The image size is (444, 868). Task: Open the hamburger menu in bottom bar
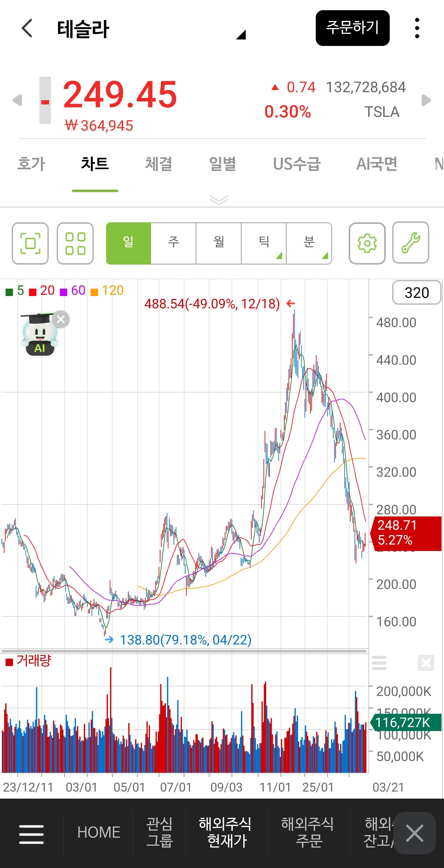click(31, 834)
